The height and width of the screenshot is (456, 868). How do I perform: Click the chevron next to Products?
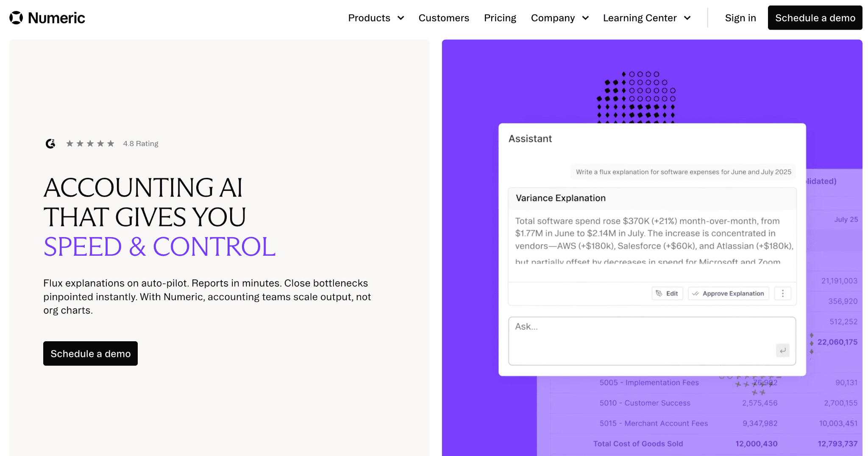401,18
